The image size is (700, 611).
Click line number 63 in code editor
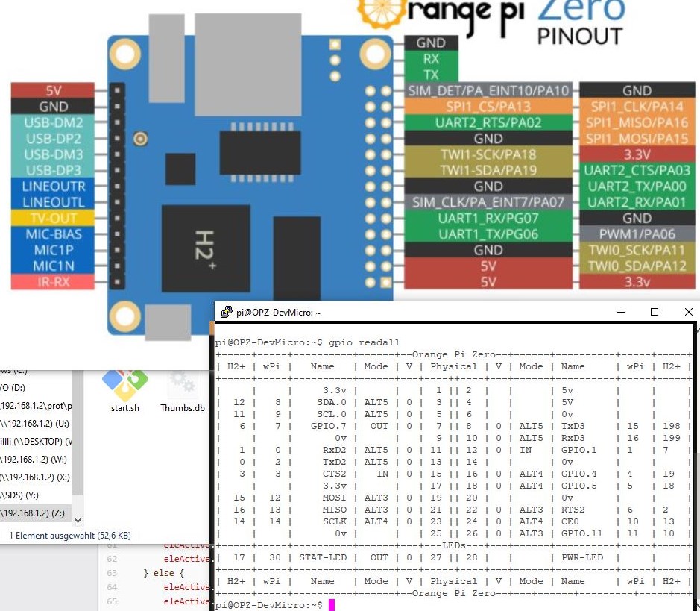[x=112, y=572]
